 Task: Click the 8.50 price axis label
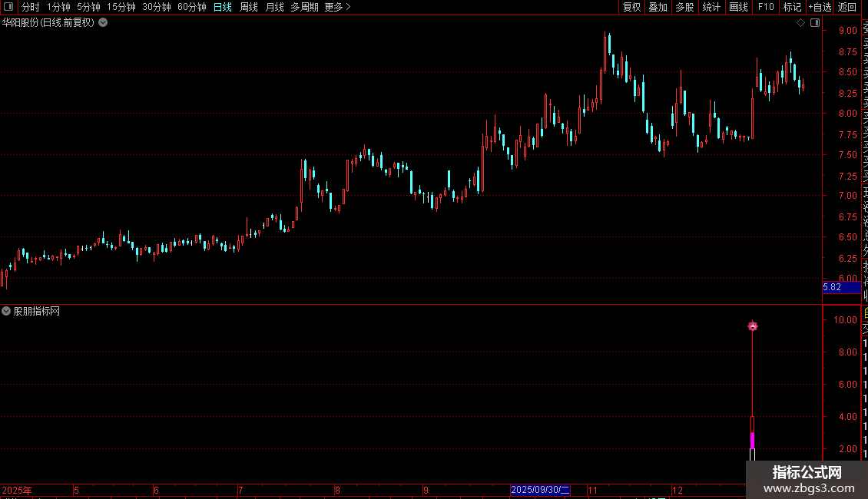pyautogui.click(x=847, y=72)
